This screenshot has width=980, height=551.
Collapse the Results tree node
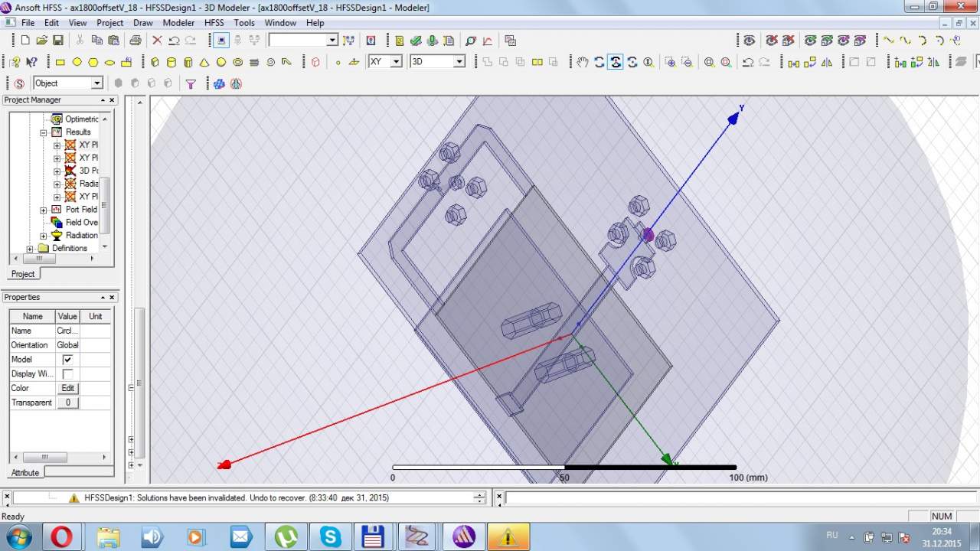click(44, 132)
